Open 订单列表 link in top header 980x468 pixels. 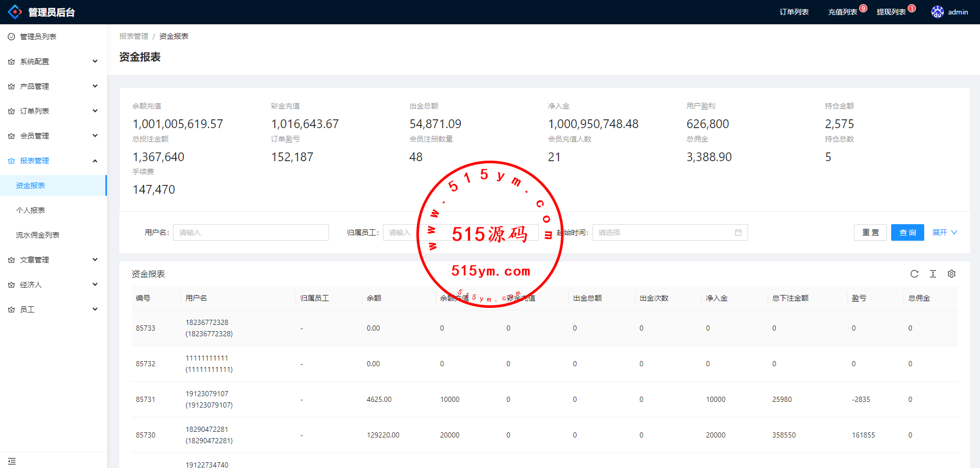coord(794,12)
